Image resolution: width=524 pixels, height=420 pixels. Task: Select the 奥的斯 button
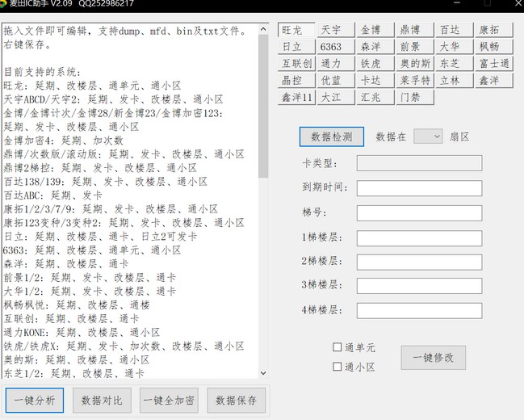[415, 63]
